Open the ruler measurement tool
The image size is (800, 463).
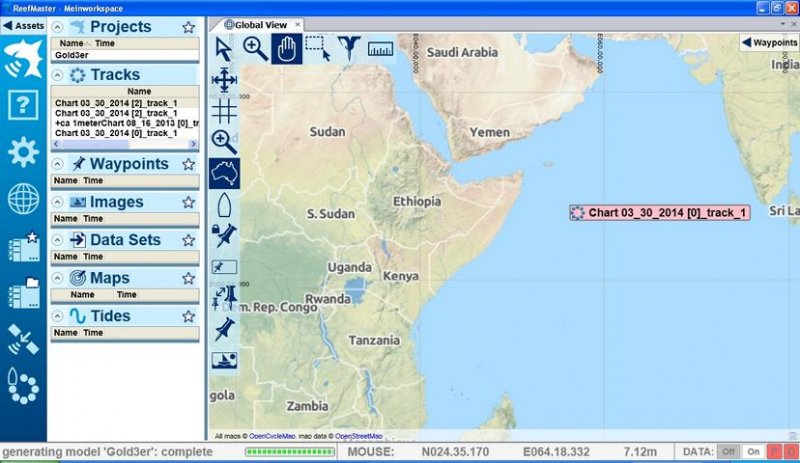click(380, 48)
